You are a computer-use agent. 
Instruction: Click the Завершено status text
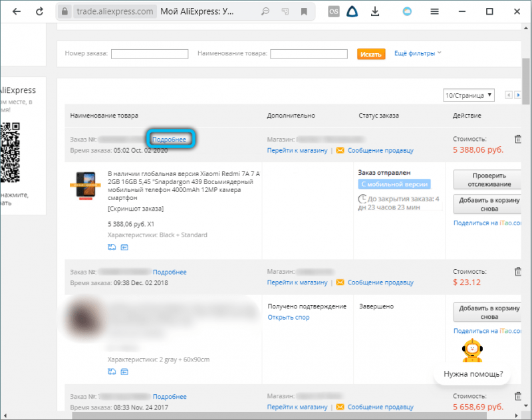[x=376, y=306]
